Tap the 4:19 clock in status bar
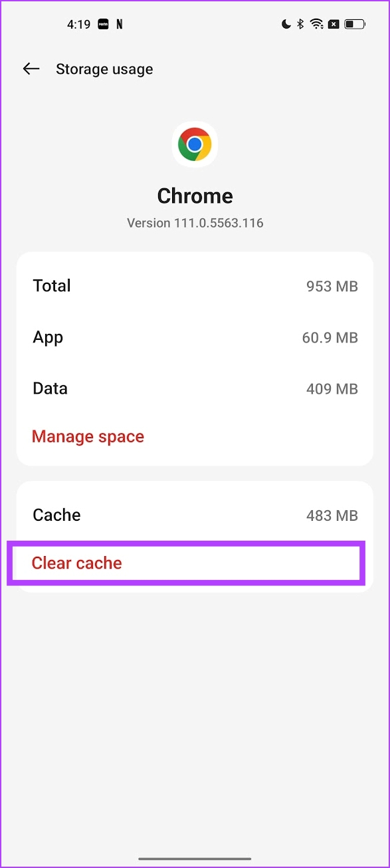The width and height of the screenshot is (390, 868). click(78, 25)
